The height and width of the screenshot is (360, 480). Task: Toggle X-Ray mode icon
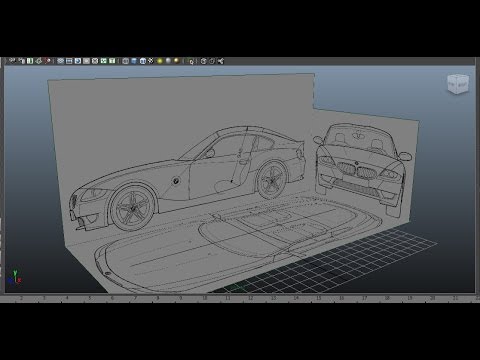point(203,61)
